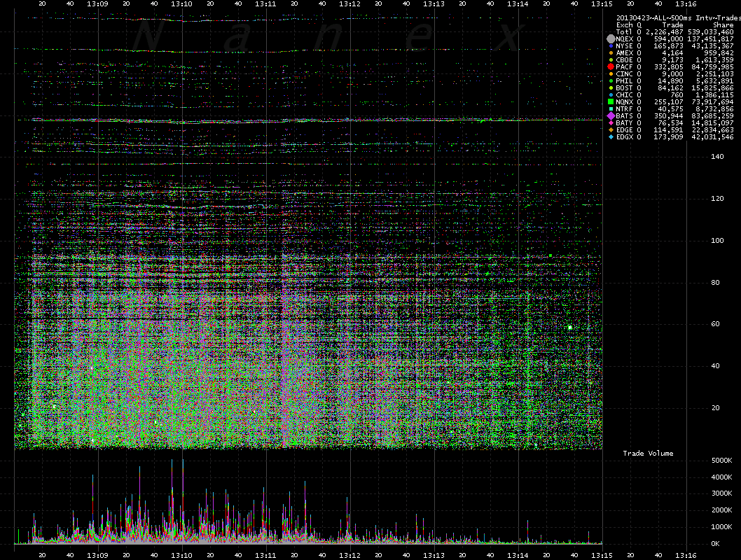Click the blue NYSE legend dot
This screenshot has height=560, width=741.
pos(610,46)
